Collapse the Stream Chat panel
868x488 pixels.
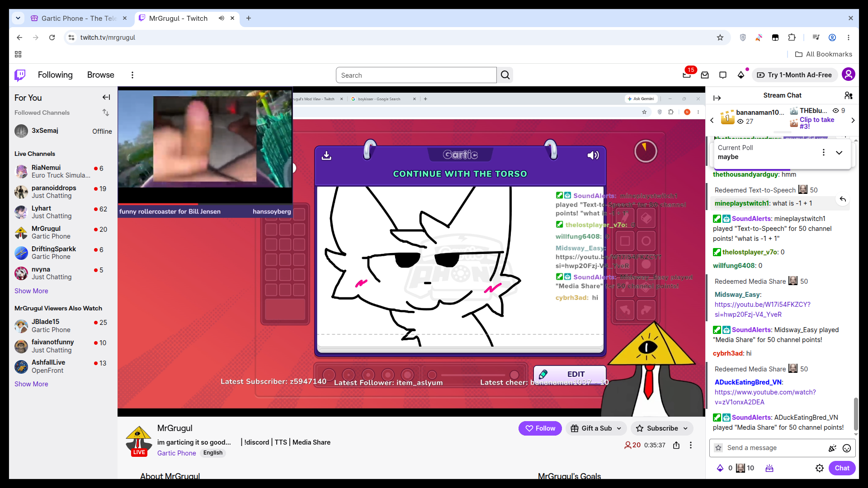[717, 98]
